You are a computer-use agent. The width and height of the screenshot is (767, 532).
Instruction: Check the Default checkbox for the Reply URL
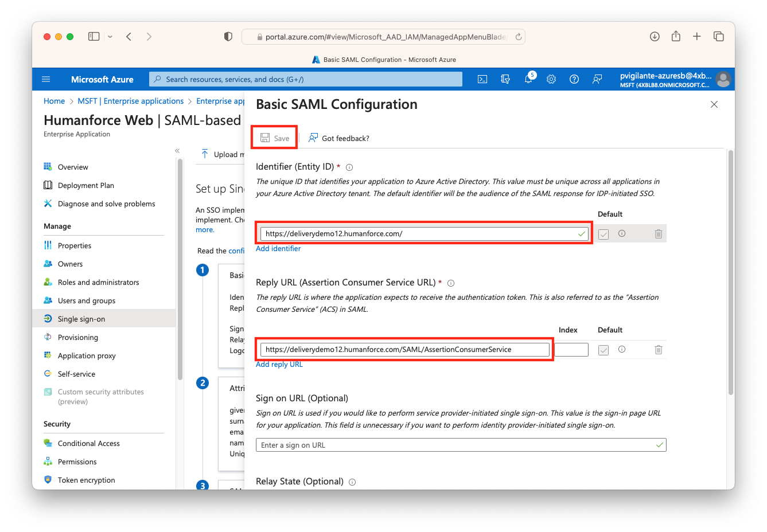click(x=603, y=349)
